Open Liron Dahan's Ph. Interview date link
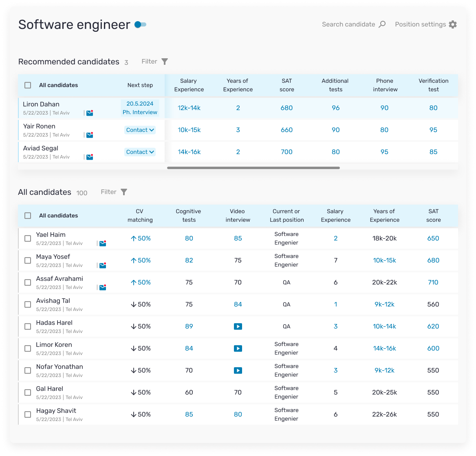The height and width of the screenshot is (456, 476). click(140, 108)
